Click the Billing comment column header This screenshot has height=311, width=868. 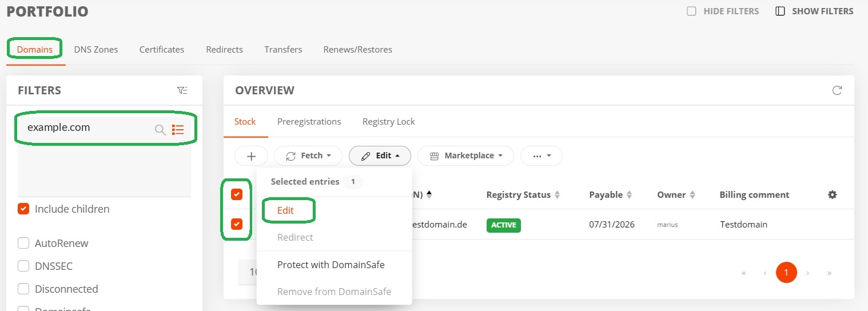[x=754, y=195]
